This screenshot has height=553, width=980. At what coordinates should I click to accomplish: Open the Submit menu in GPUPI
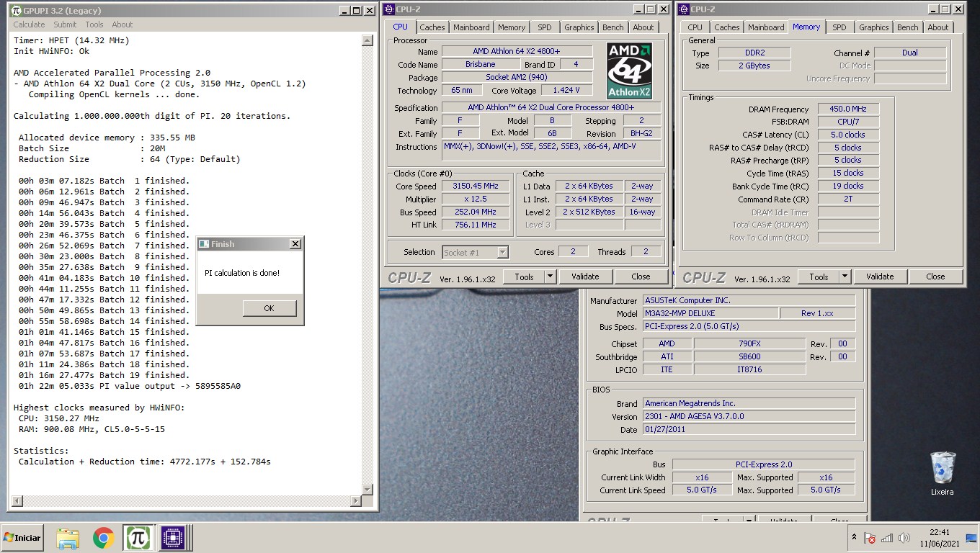click(65, 24)
